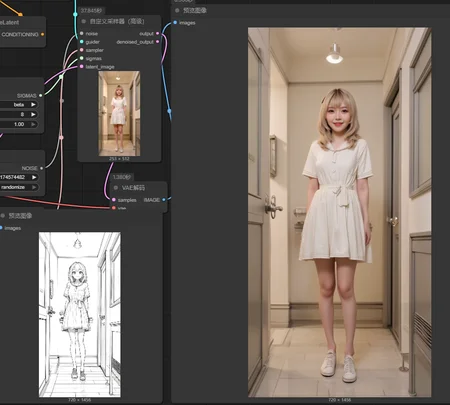
Task: Click the sigmas input socket
Action: pyautogui.click(x=82, y=58)
